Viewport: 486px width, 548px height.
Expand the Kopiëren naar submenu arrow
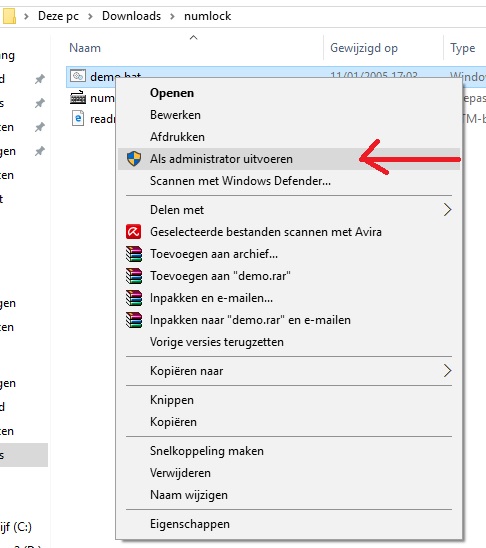[448, 371]
